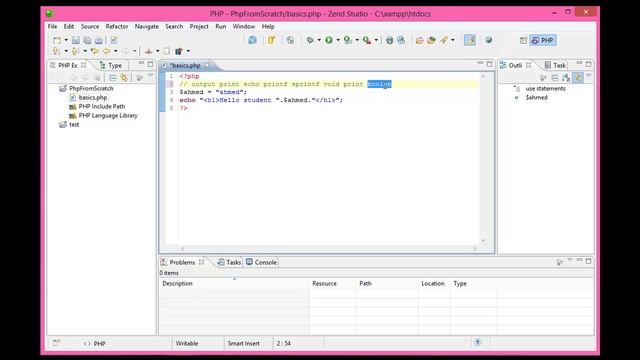The height and width of the screenshot is (360, 640).
Task: Open the New file dropdown arrow
Action: click(x=66, y=40)
